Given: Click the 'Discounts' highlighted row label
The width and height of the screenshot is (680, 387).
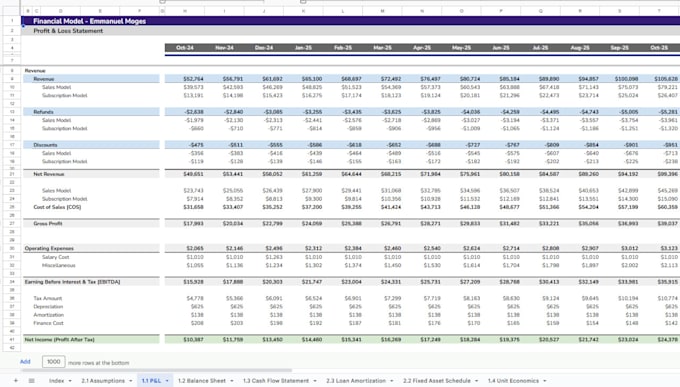Looking at the screenshot, I should pyautogui.click(x=45, y=145).
